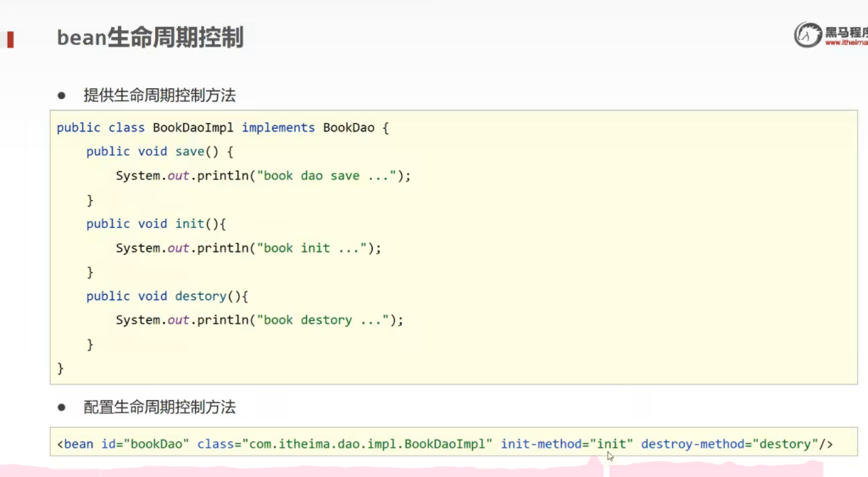Click the bullet before 配置生命周期控制方法

coord(62,407)
